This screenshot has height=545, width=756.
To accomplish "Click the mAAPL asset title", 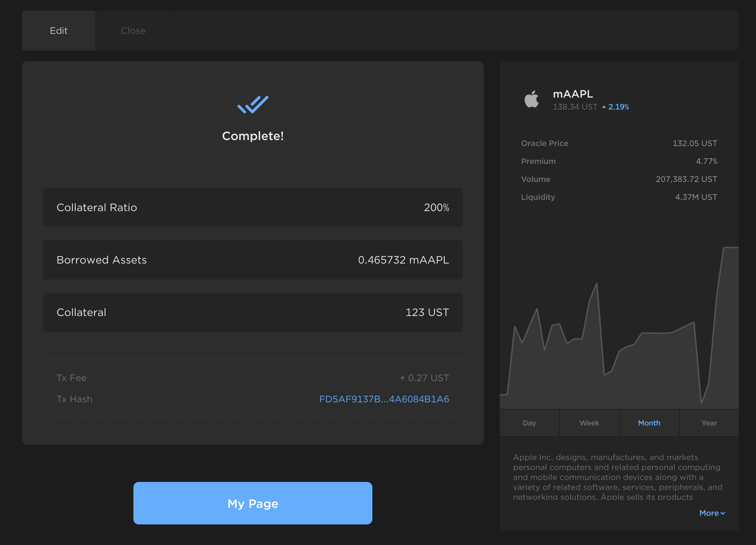I will (573, 94).
